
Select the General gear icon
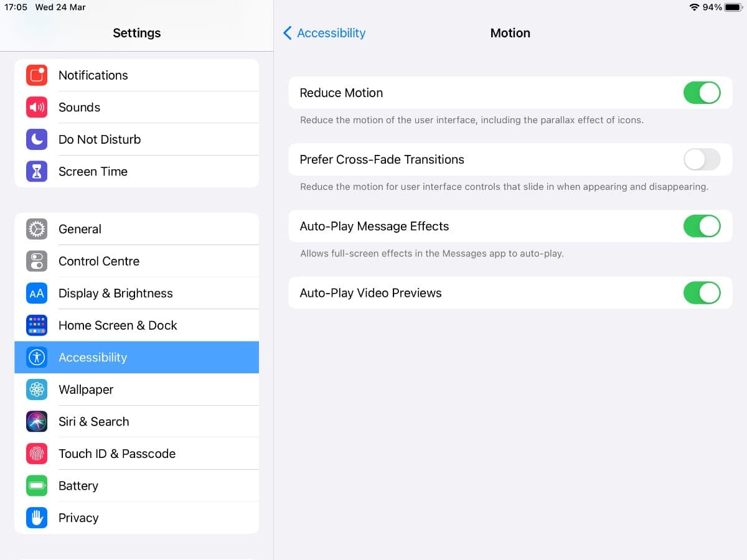[37, 229]
